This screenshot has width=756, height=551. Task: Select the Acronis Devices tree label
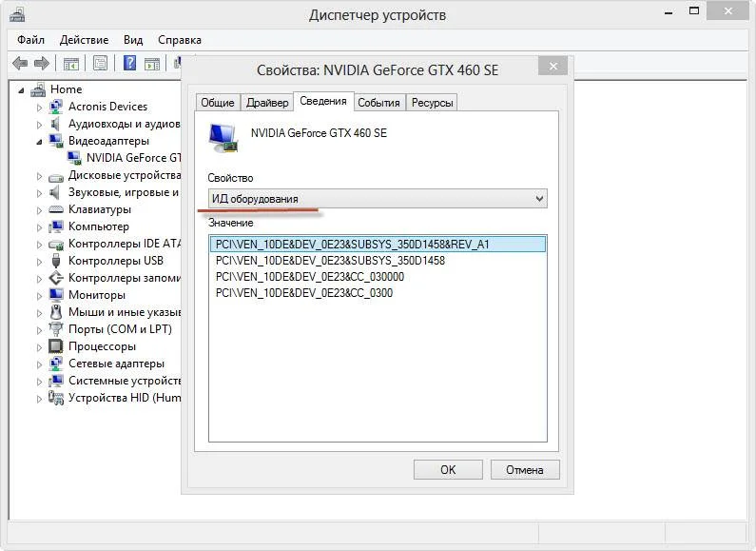(107, 107)
